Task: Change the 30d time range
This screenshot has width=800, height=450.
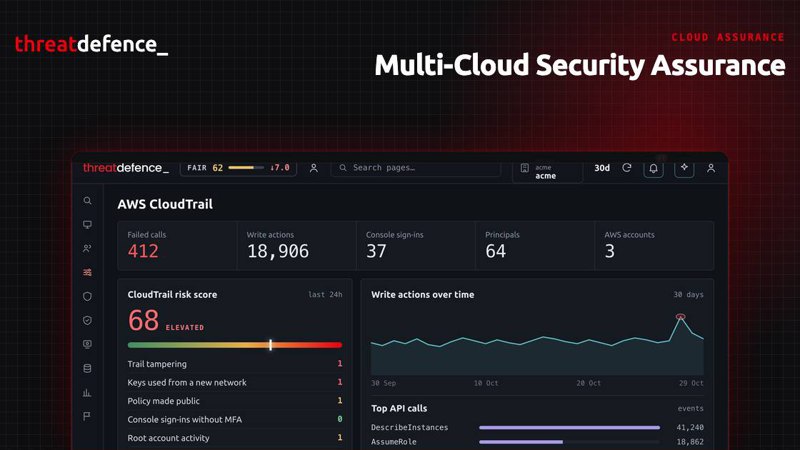Action: (x=602, y=168)
